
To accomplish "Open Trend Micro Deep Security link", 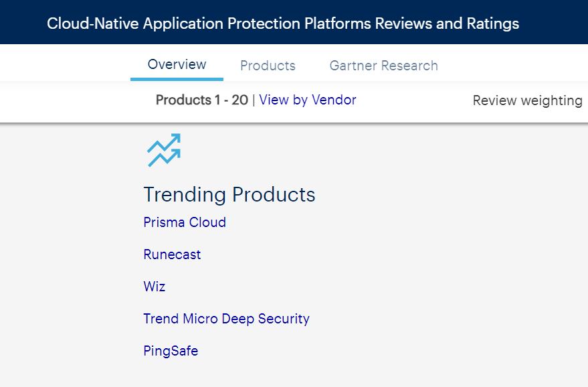I will coord(227,319).
